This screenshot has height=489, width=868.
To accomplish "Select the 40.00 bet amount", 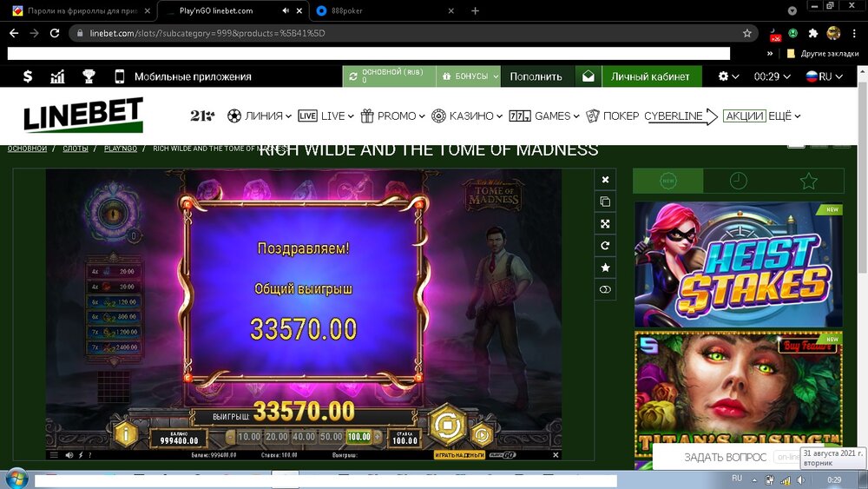I will click(303, 437).
